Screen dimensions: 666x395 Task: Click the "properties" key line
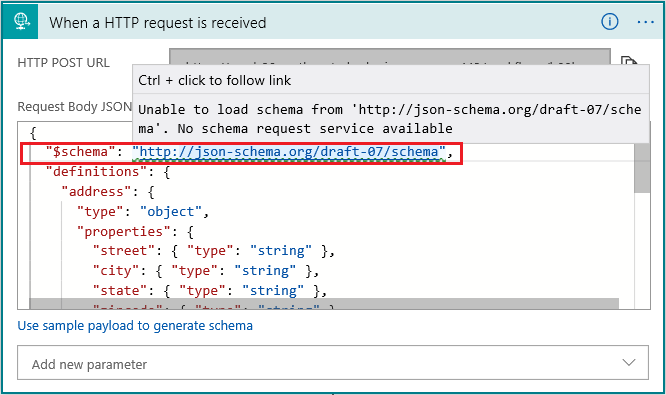click(135, 231)
